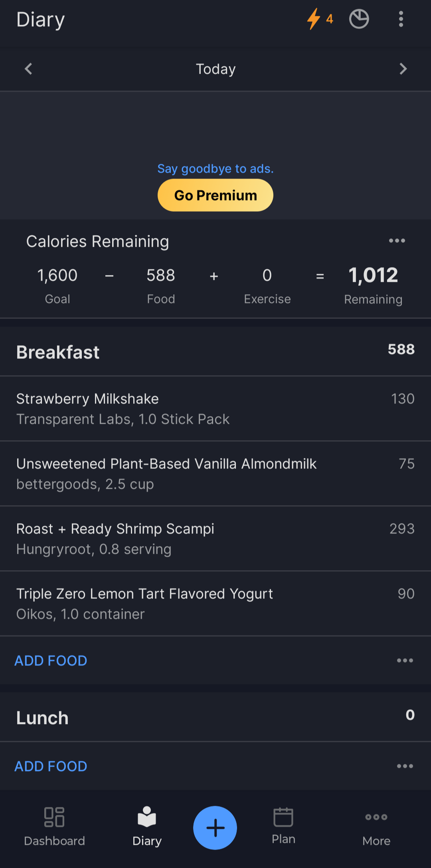Tap the orange lightning streak icon
The width and height of the screenshot is (431, 868).
[x=314, y=19]
